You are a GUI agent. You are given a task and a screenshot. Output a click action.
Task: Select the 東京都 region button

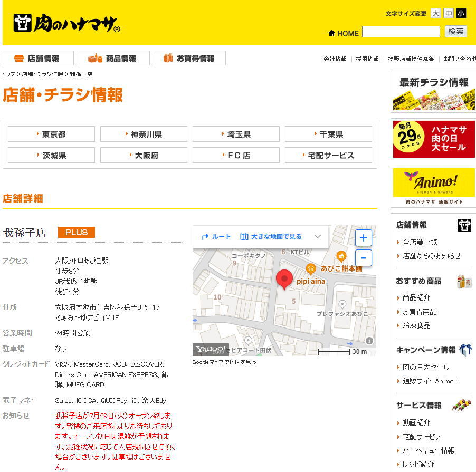click(51, 134)
